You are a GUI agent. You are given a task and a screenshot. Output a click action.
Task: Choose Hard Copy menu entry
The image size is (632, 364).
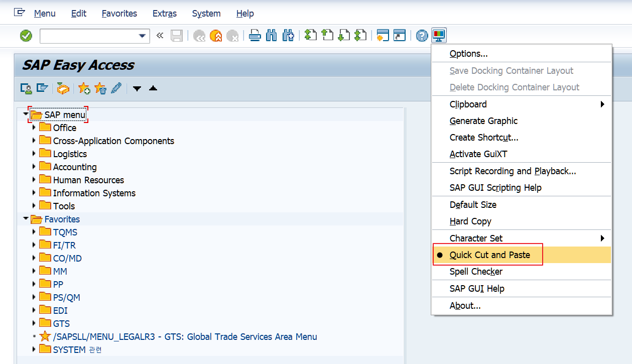[x=522, y=221]
